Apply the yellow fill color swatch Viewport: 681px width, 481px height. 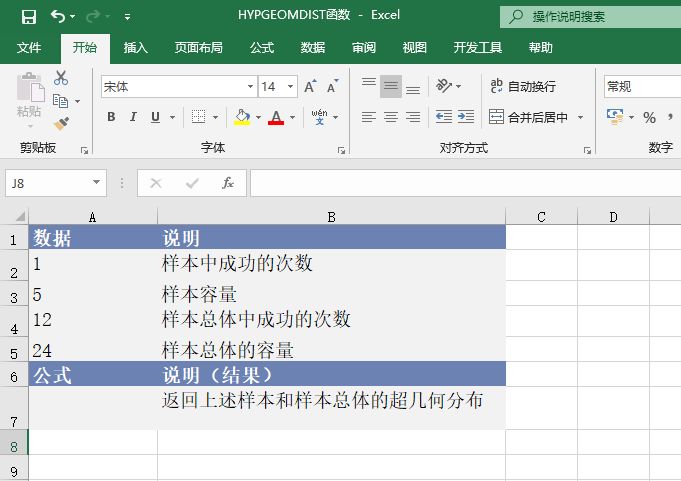pyautogui.click(x=241, y=117)
